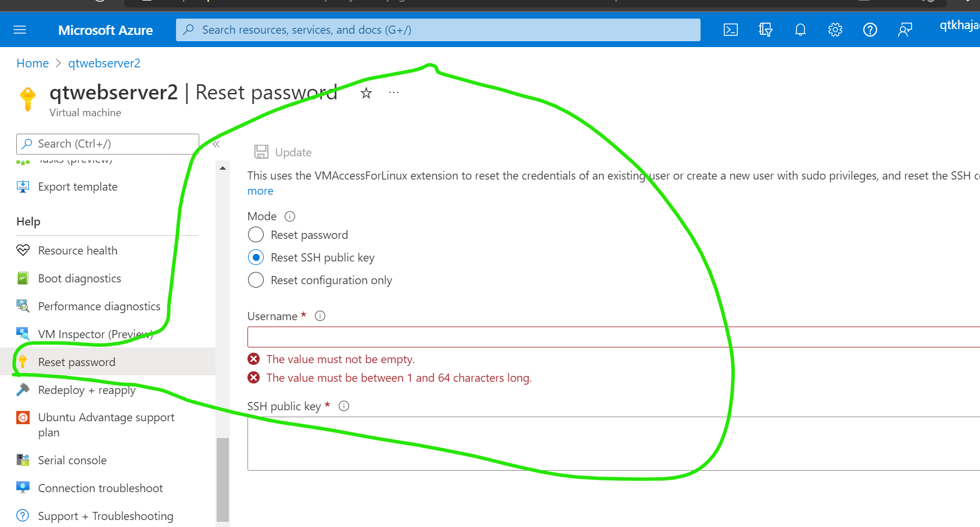Open the notifications bell
Viewport: 980px width, 527px height.
(800, 30)
